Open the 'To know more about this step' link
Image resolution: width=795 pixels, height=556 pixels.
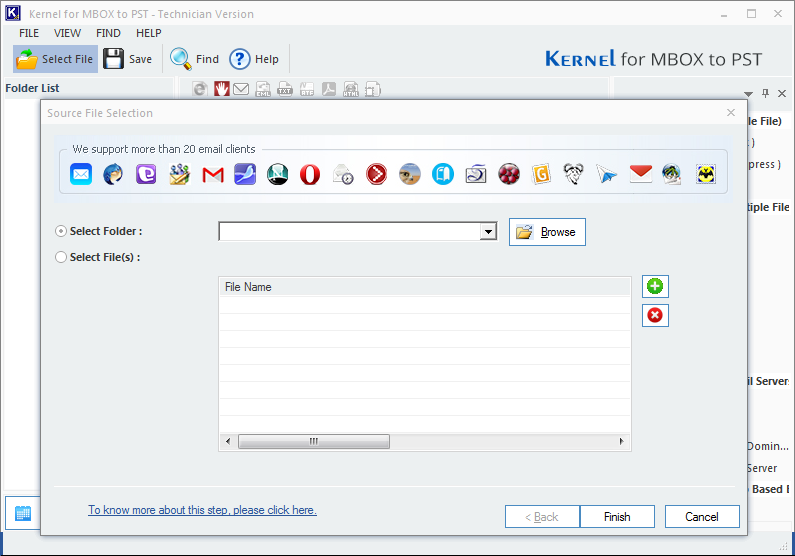(202, 510)
